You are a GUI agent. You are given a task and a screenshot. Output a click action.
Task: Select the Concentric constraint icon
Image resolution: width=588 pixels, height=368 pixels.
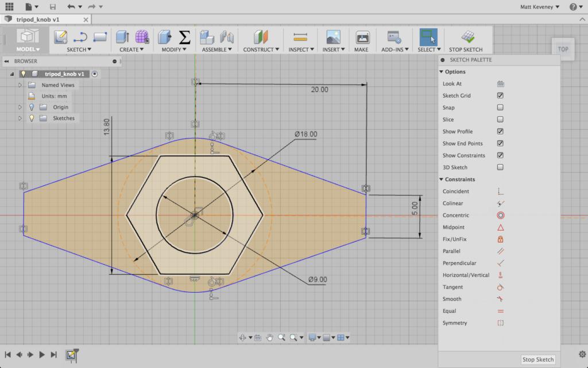(x=500, y=216)
